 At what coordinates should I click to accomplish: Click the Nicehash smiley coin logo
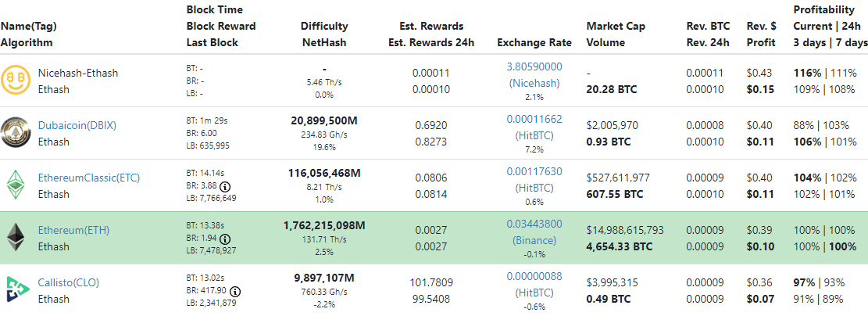(x=16, y=81)
